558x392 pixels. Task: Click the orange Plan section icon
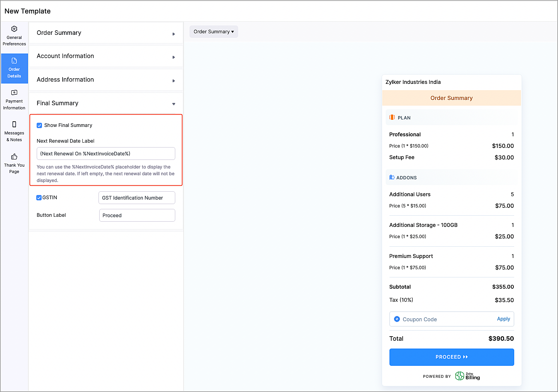click(x=392, y=117)
